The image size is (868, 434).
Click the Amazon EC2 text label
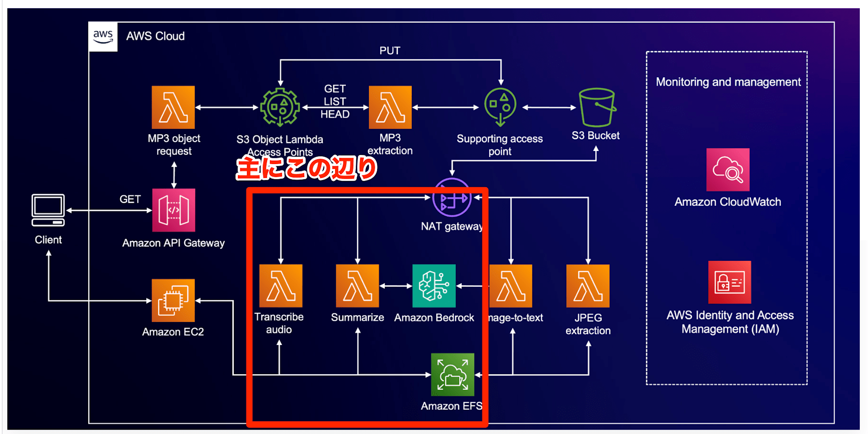click(x=173, y=332)
